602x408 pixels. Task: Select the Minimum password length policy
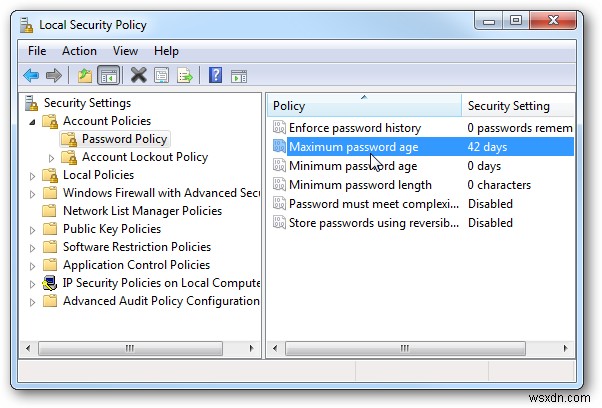pos(360,185)
